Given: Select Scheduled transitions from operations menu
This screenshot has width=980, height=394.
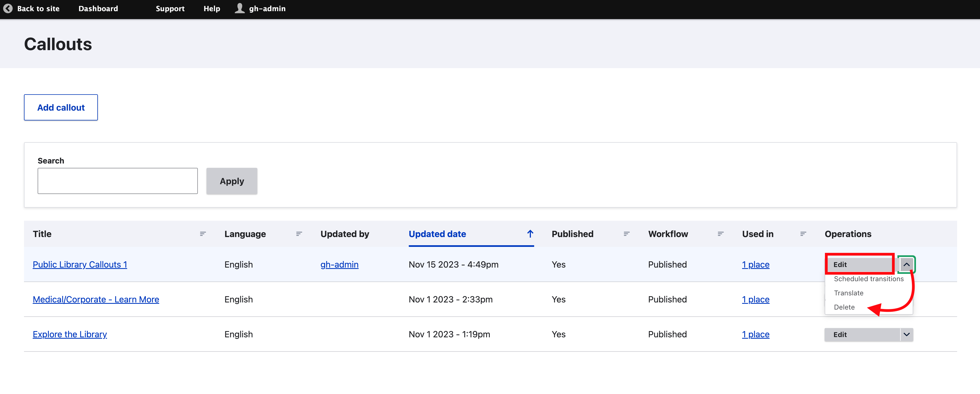Looking at the screenshot, I should [869, 279].
